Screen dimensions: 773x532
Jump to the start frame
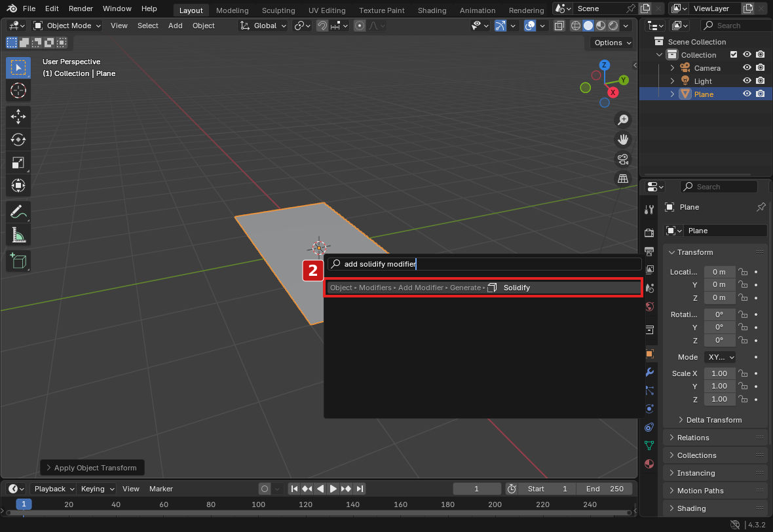[294, 489]
